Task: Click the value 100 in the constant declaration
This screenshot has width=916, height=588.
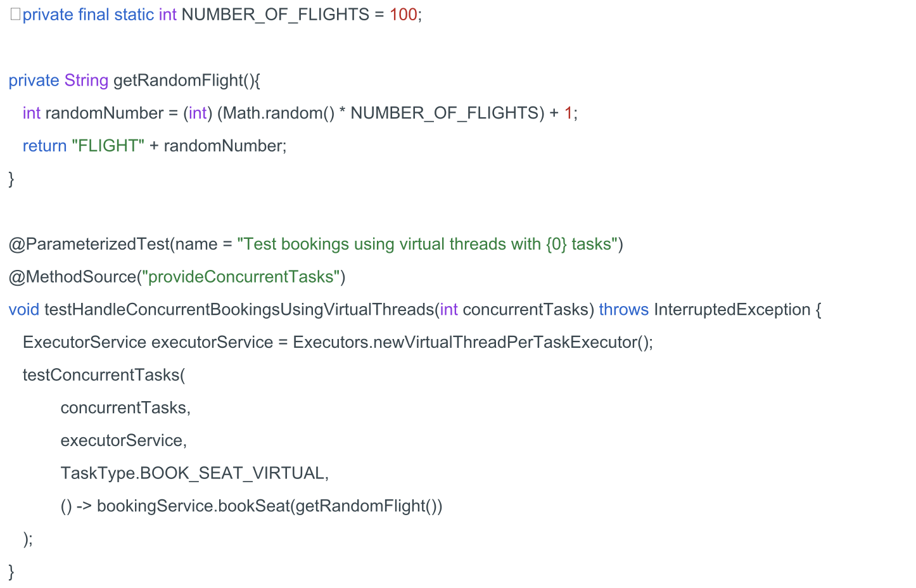Action: click(x=404, y=15)
